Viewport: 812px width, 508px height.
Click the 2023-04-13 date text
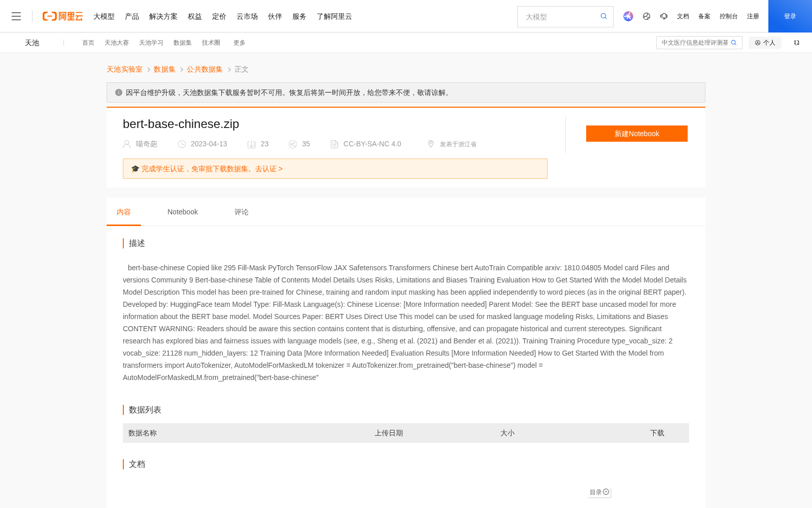click(209, 144)
